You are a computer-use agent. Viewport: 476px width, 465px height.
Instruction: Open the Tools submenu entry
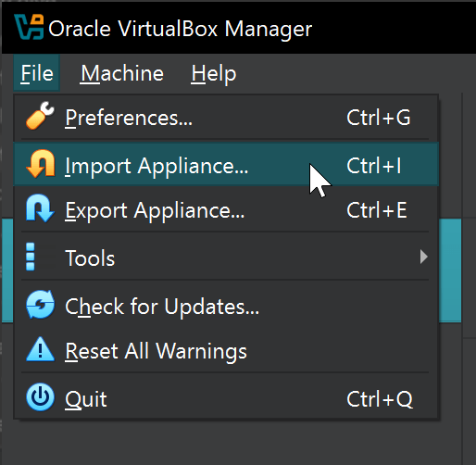[x=226, y=258]
